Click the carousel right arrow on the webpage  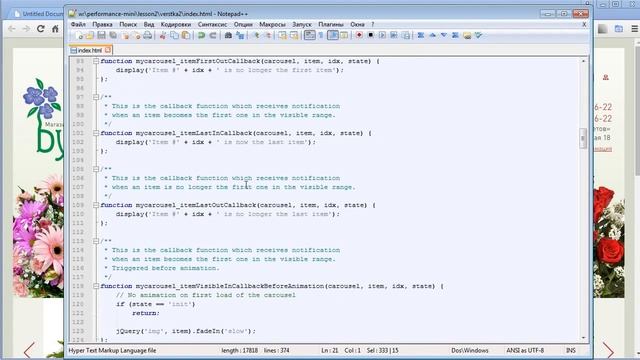coord(608,350)
